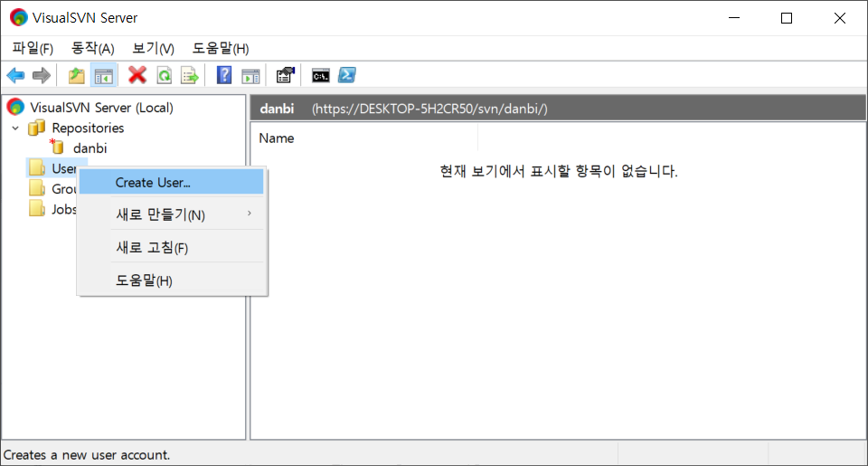Click the 'Creates a new user account.' status text
868x466 pixels.
pos(87,455)
